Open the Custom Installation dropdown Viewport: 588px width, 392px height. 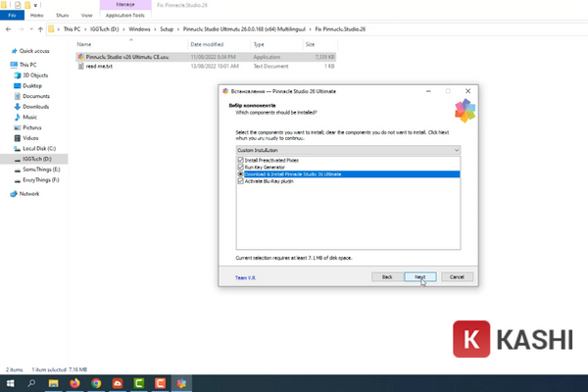[347, 149]
